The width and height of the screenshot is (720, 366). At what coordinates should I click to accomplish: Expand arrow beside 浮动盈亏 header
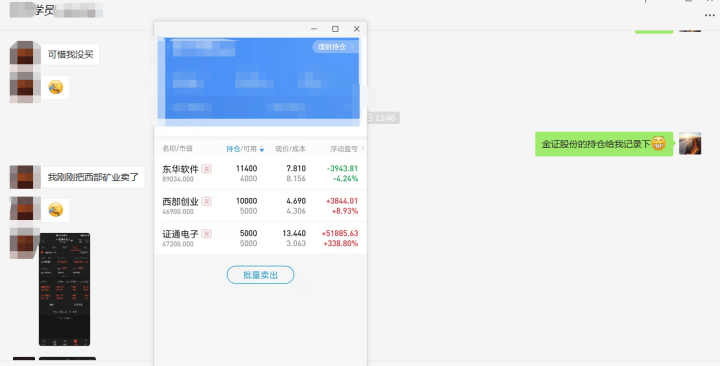tap(363, 149)
